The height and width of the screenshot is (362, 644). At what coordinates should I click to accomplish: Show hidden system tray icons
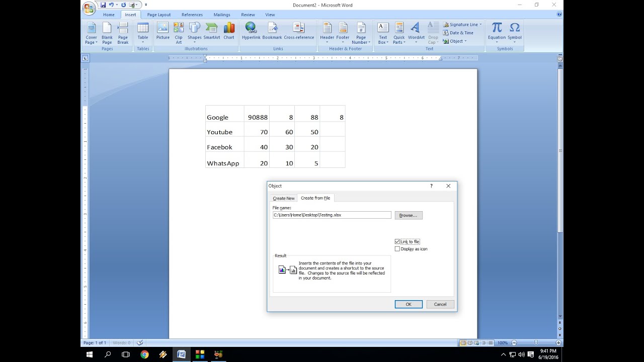pos(503,354)
